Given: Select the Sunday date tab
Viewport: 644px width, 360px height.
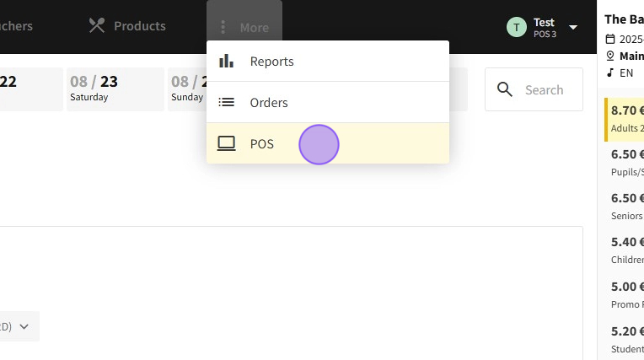Looking at the screenshot, I should coord(187,89).
